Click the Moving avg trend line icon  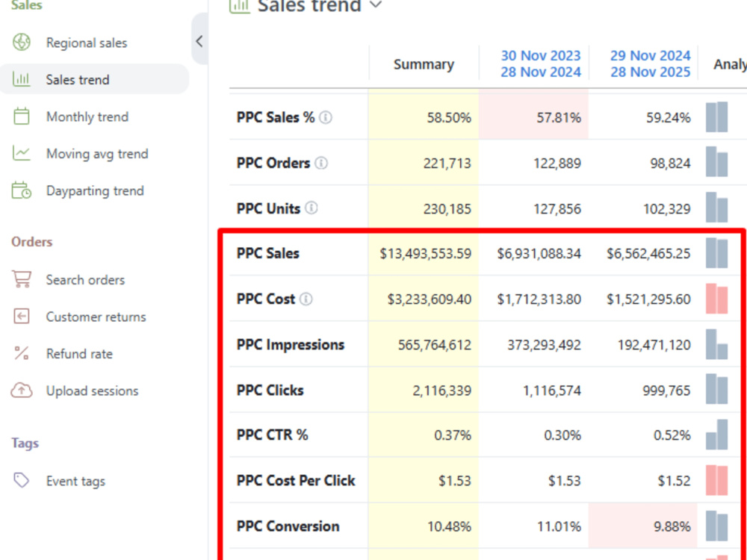point(22,153)
